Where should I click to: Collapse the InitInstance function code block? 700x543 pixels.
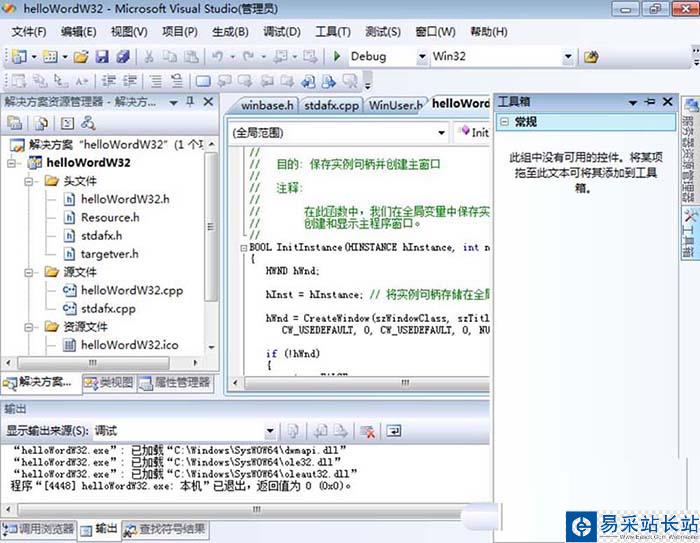pos(243,247)
